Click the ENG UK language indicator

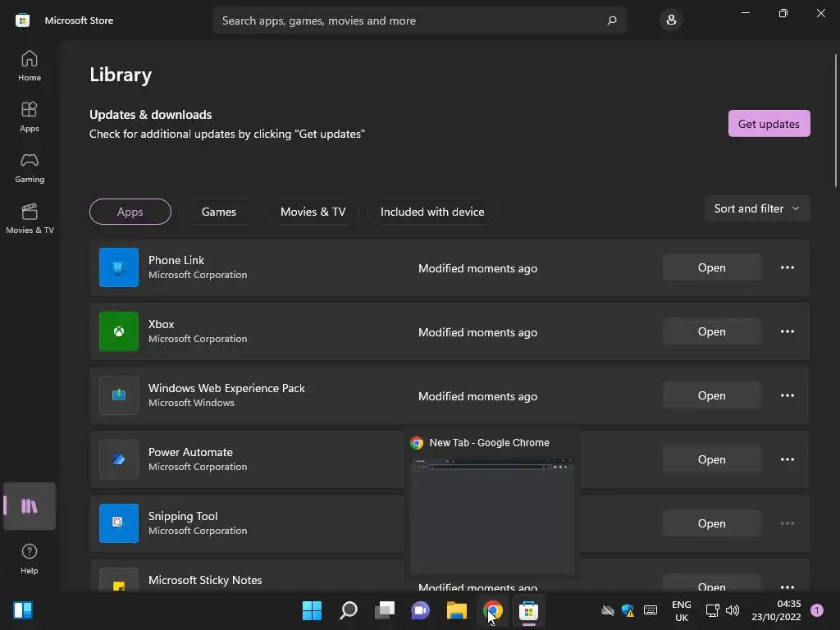point(682,610)
